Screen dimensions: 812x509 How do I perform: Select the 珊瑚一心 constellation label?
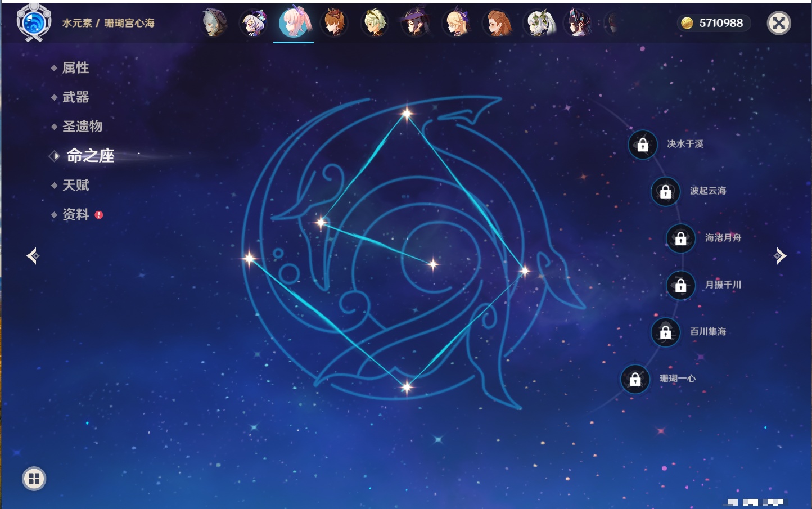(678, 379)
